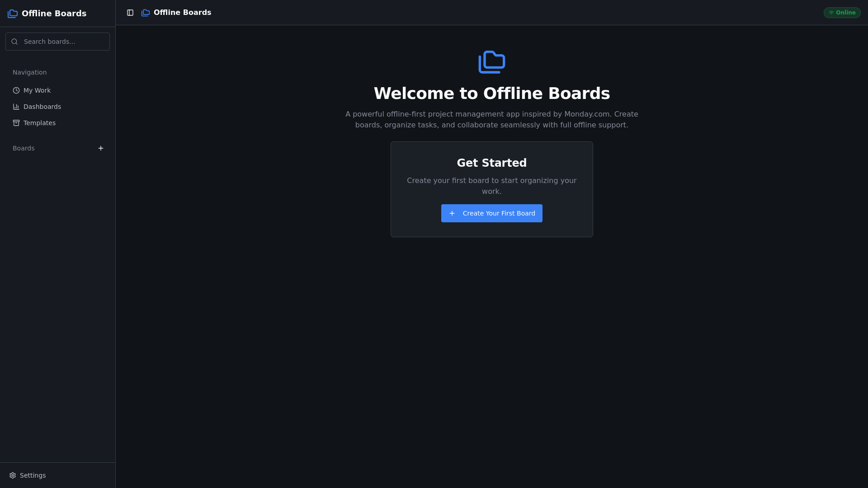Click the plus icon next to Boards
Viewport: 868px width, 488px height.
[x=101, y=148]
